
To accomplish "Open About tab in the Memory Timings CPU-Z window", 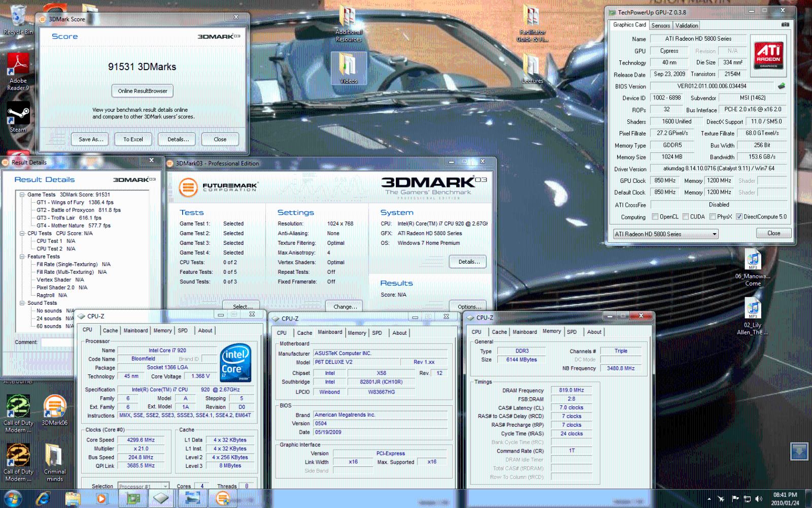I will [x=594, y=332].
